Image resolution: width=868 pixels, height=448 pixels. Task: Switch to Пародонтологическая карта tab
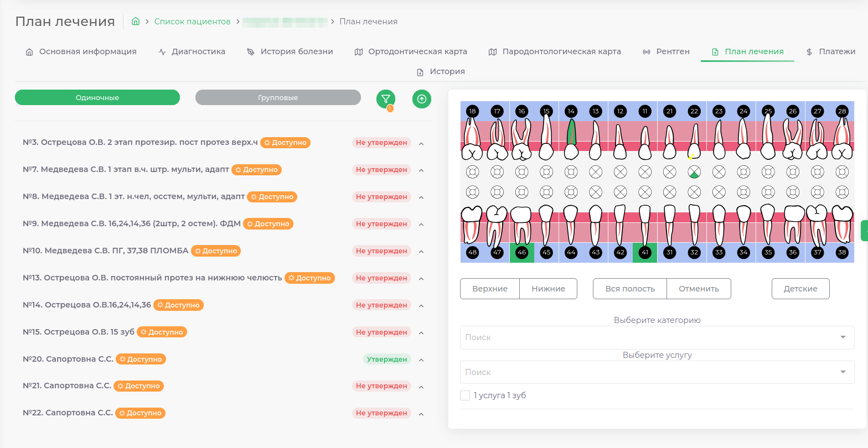click(555, 51)
